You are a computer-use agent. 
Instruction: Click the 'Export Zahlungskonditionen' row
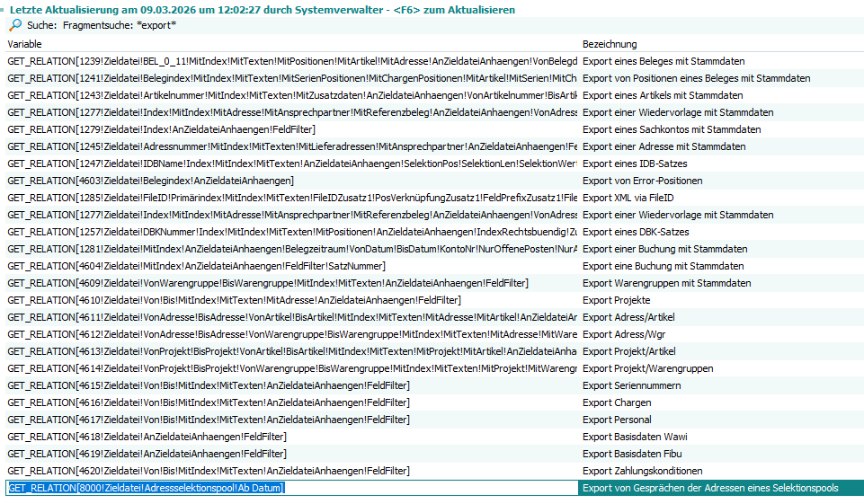[x=642, y=471]
